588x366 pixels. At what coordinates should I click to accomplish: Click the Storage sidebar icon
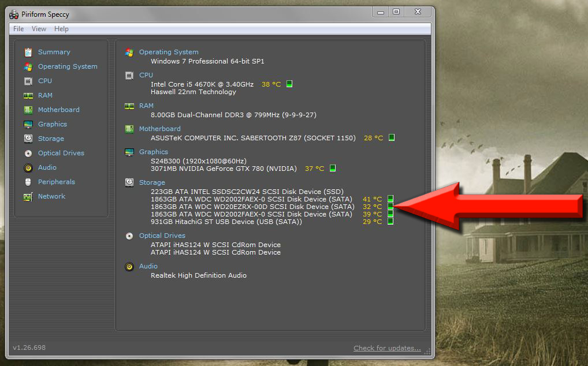(x=28, y=139)
